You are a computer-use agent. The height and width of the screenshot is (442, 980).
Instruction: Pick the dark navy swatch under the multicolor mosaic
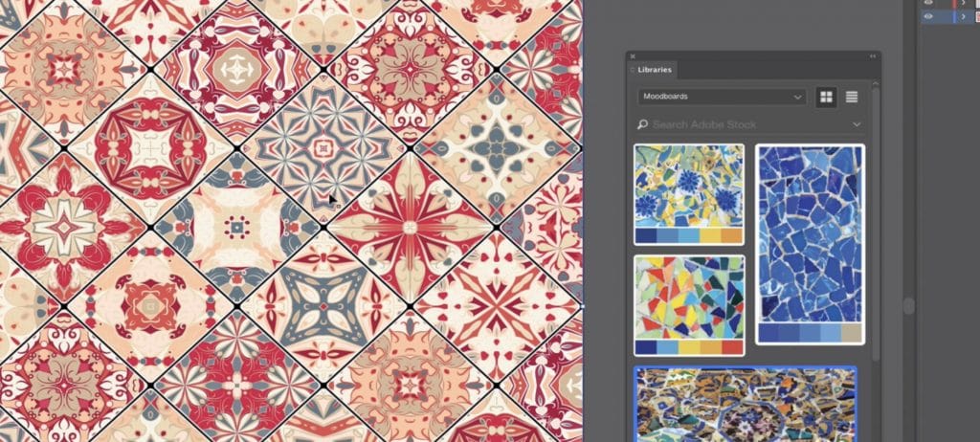646,347
